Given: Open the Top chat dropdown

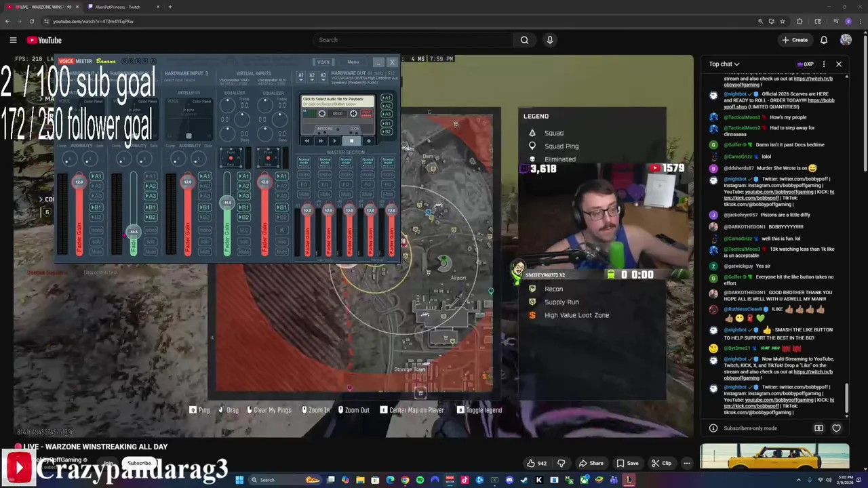Looking at the screenshot, I should coord(724,64).
